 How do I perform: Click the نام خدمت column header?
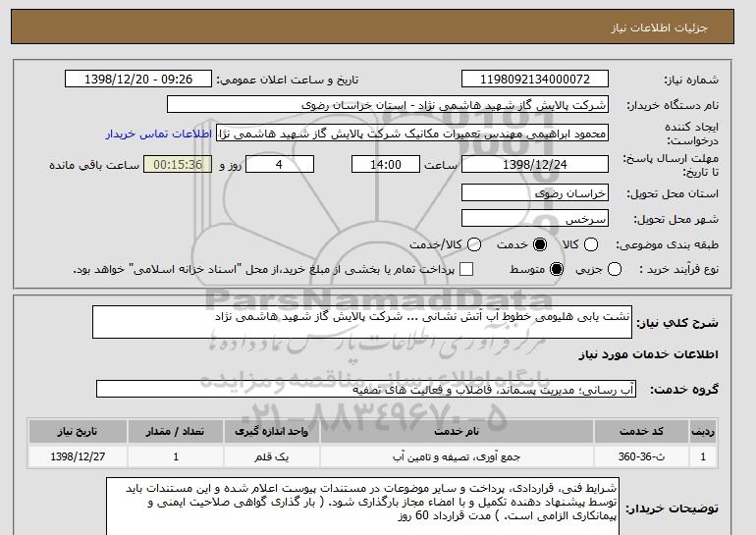pos(457,431)
